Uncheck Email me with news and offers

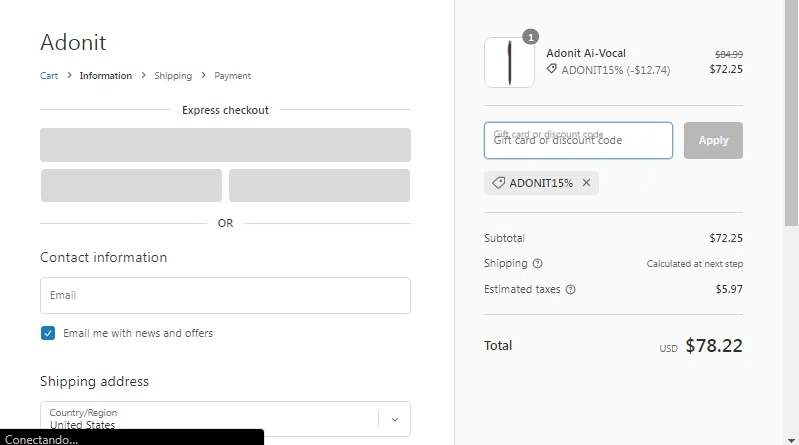click(48, 333)
